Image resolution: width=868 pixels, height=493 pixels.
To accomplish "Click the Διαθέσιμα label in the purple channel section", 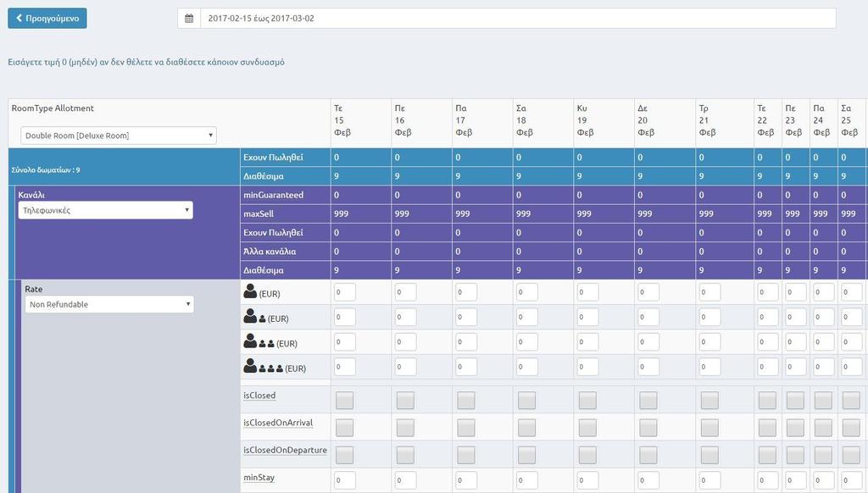I will 264,270.
